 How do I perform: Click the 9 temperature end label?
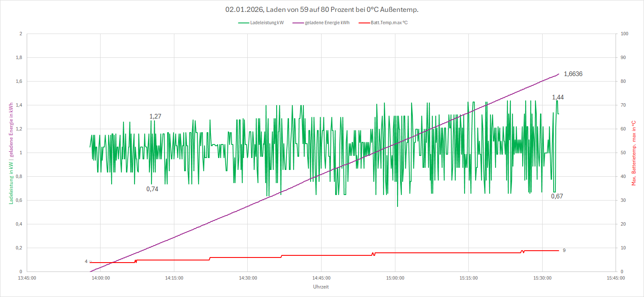tap(564, 250)
